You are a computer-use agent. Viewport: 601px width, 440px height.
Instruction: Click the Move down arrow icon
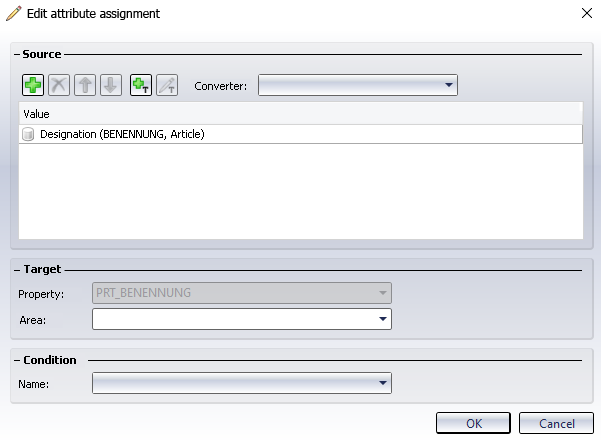(x=111, y=85)
